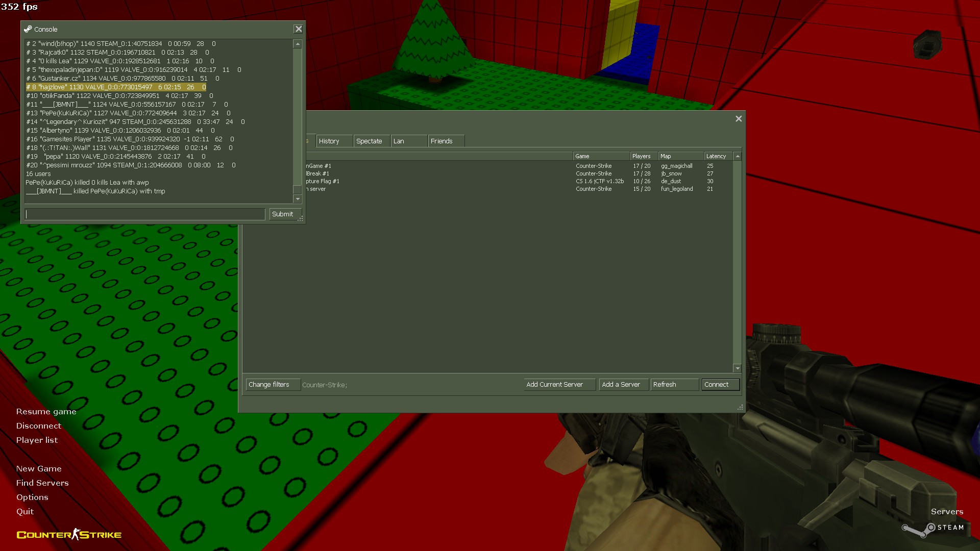Sort servers by Players column header

point(642,156)
